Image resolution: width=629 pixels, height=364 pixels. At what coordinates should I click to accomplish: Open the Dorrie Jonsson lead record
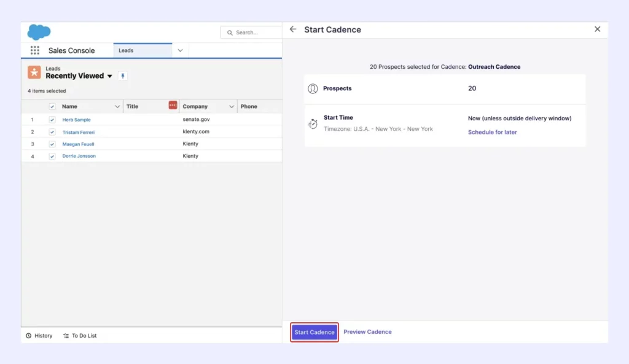79,156
